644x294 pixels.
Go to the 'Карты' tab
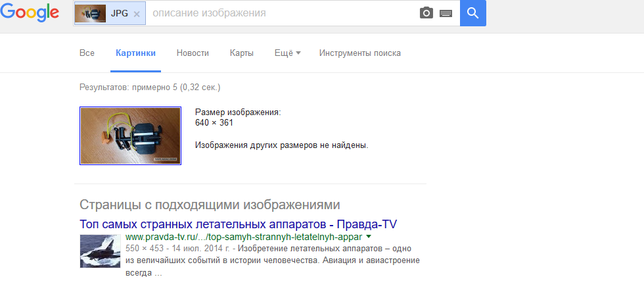241,53
